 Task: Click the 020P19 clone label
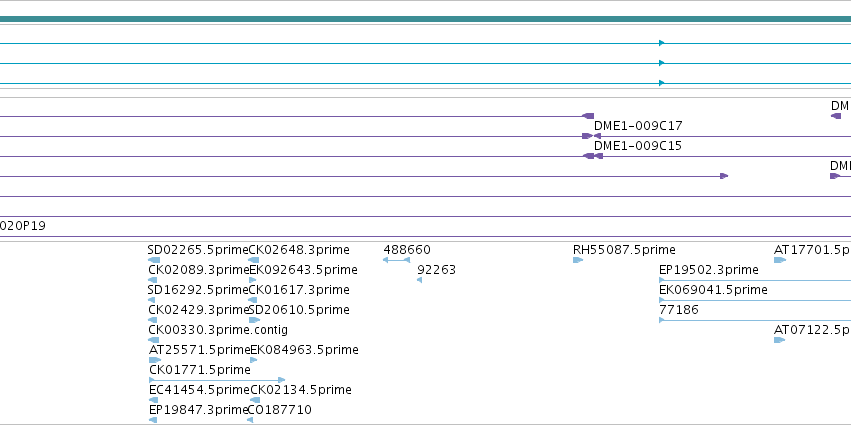tap(23, 226)
